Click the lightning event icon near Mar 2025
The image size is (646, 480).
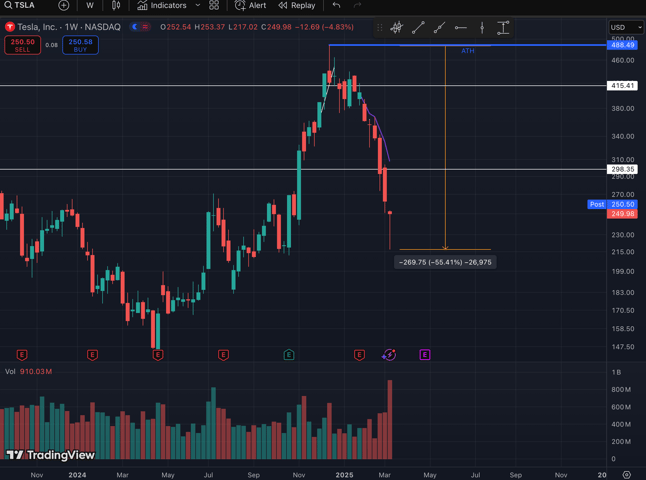pos(389,355)
